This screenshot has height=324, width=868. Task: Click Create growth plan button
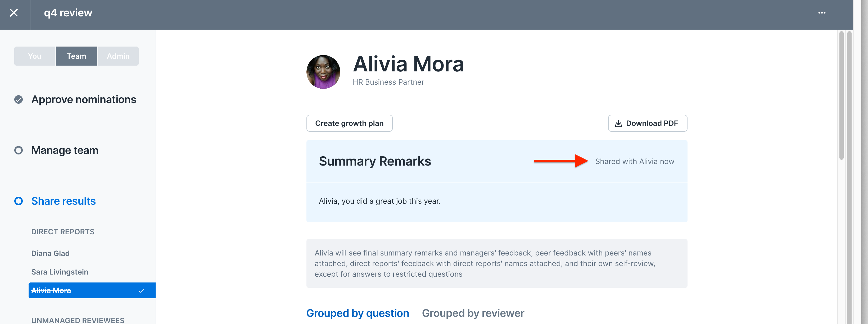coord(349,123)
